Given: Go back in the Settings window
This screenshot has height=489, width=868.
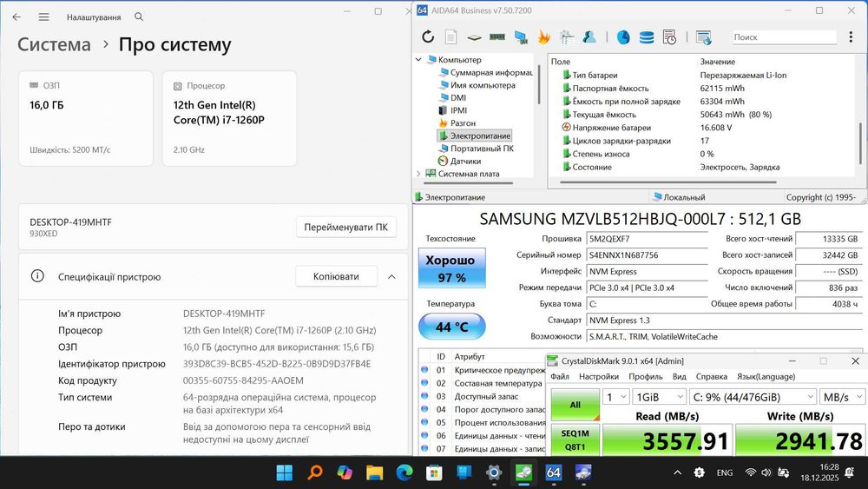Looking at the screenshot, I should (x=16, y=17).
